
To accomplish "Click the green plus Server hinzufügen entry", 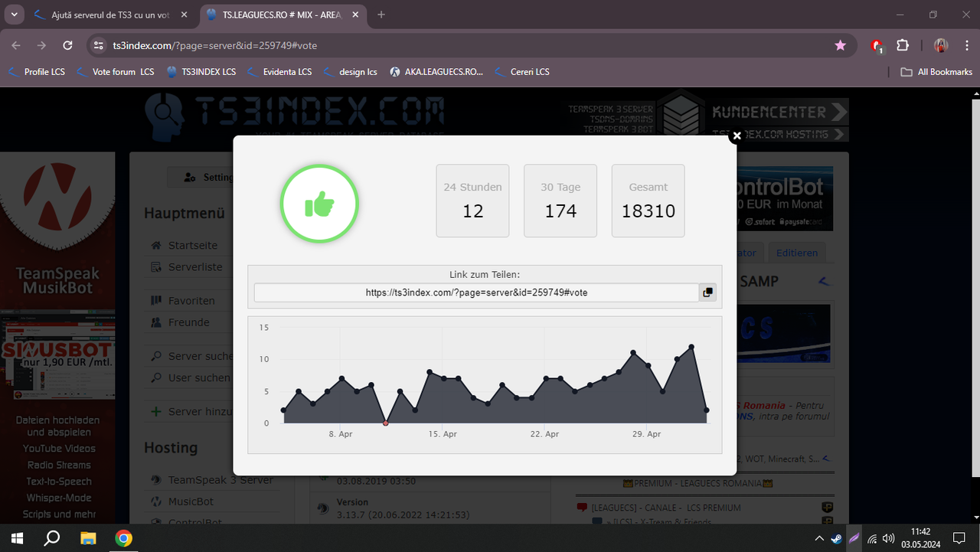I will tap(190, 411).
